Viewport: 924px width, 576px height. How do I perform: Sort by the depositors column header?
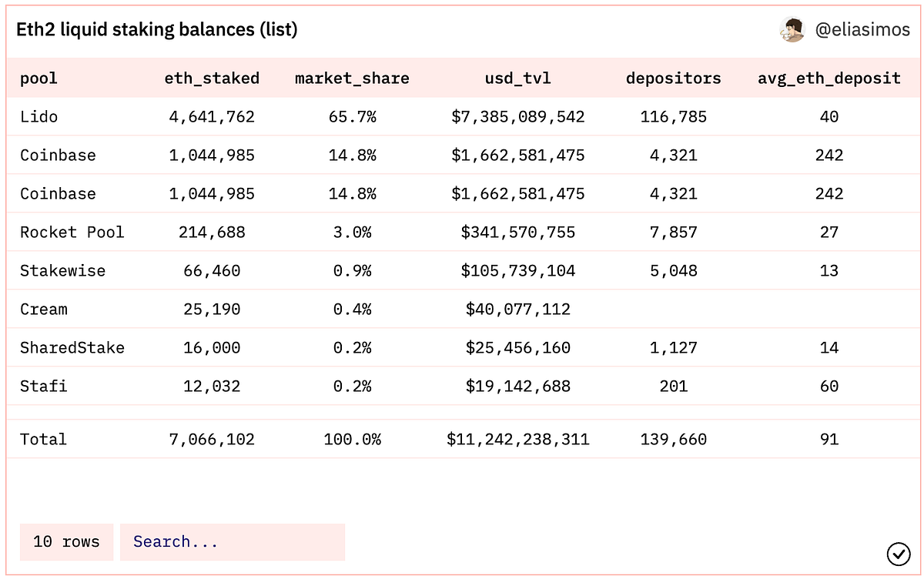[x=674, y=79]
